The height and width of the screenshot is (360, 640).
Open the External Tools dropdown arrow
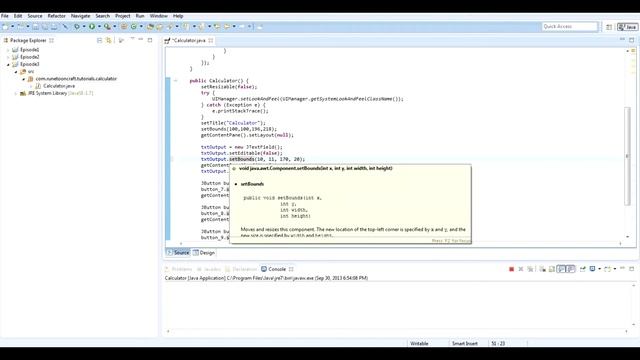tap(115, 27)
